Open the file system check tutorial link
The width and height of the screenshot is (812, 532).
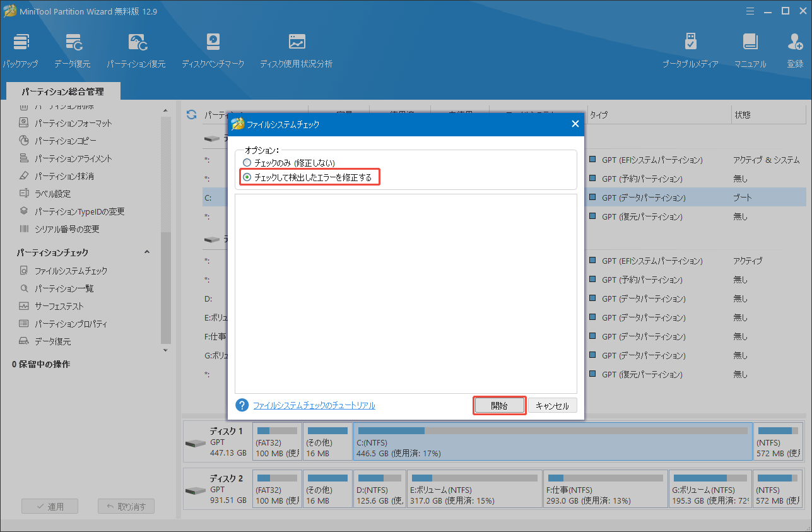(314, 405)
